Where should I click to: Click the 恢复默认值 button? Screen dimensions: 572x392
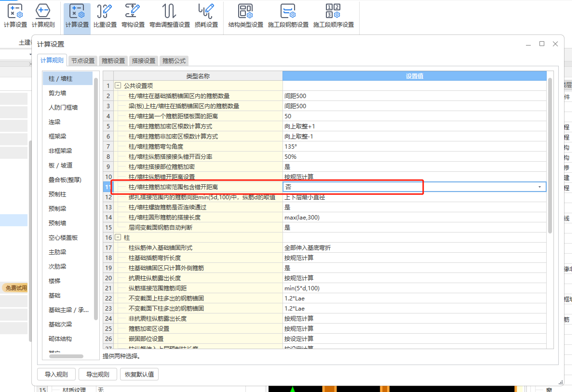tap(139, 374)
